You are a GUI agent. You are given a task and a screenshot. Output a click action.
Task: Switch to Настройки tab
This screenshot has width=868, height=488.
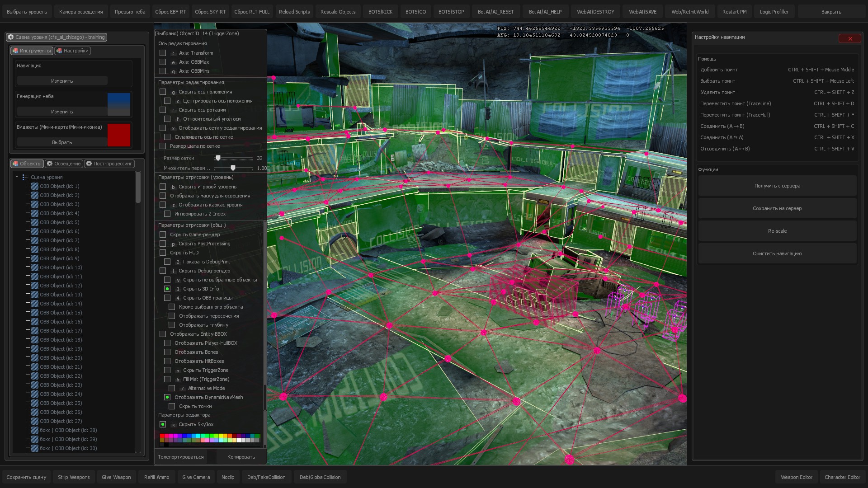click(72, 51)
